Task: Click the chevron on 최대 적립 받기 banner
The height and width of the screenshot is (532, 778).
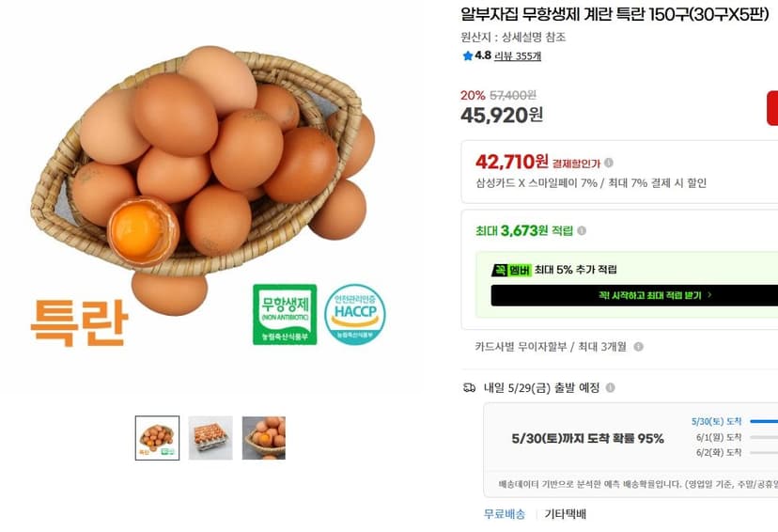Action: [710, 295]
